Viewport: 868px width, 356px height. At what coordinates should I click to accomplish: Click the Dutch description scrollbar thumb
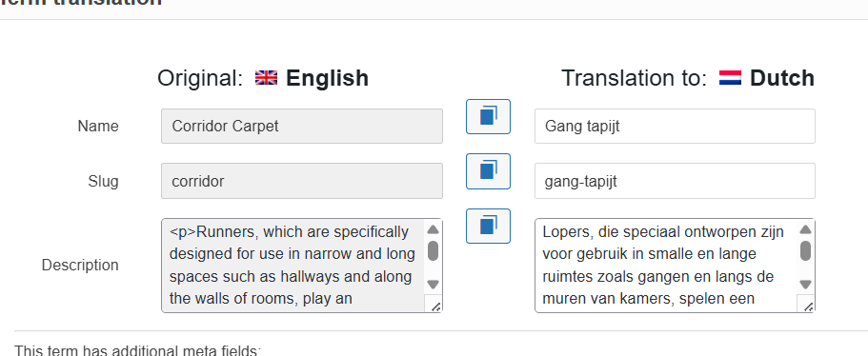[x=805, y=250]
